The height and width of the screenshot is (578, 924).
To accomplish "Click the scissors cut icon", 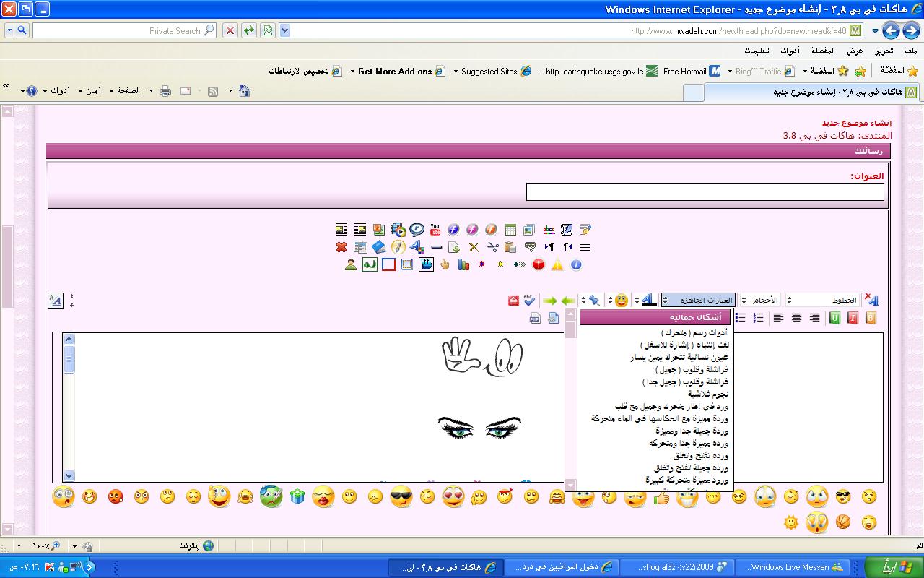I will click(492, 247).
